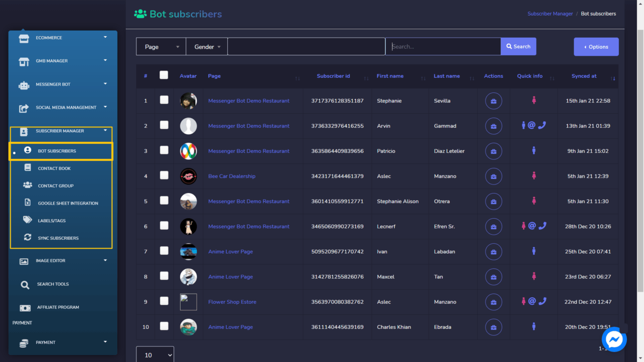
Task: Open the Gender filter dropdown
Action: pyautogui.click(x=207, y=47)
